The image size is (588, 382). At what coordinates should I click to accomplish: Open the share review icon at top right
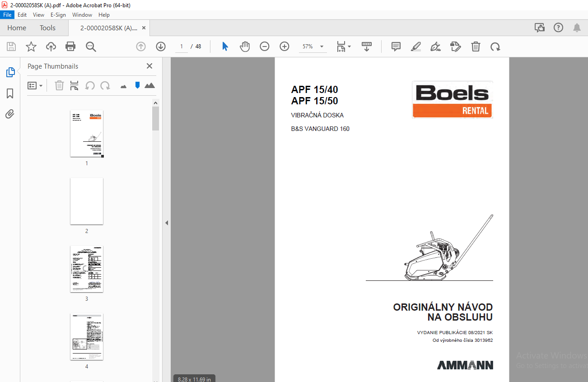click(540, 28)
